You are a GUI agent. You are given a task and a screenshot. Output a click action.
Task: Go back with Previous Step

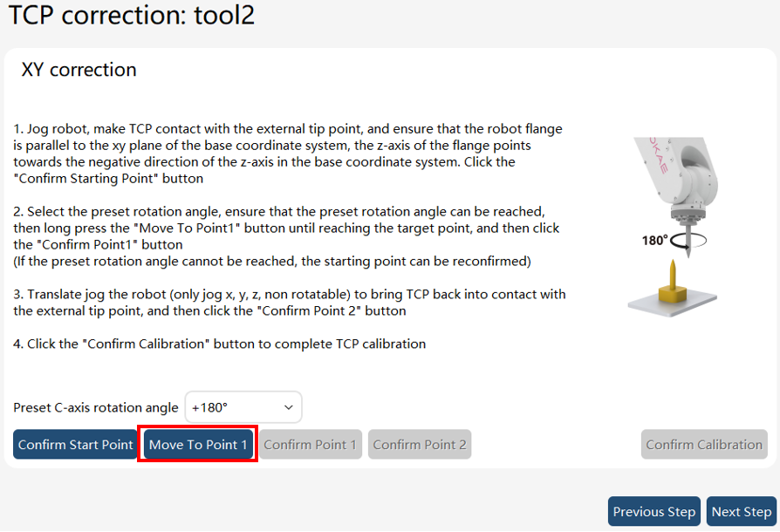pyautogui.click(x=654, y=511)
